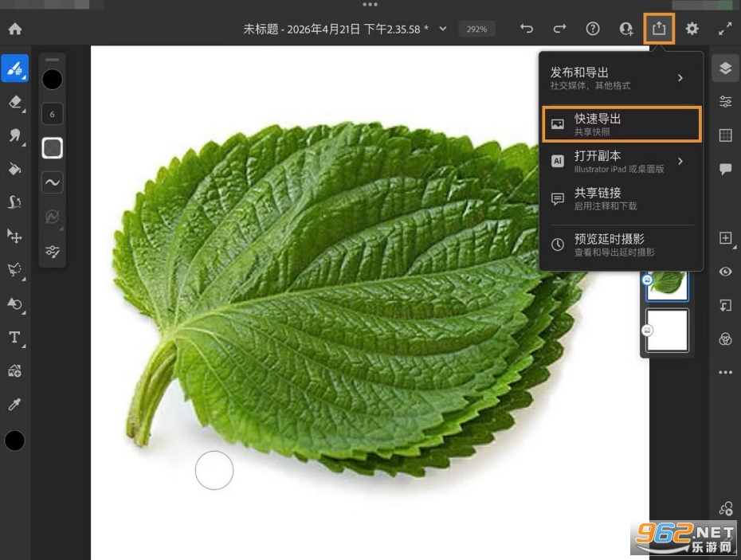Expand the chevron beside 打开副本
This screenshot has width=741, height=560.
(x=680, y=161)
